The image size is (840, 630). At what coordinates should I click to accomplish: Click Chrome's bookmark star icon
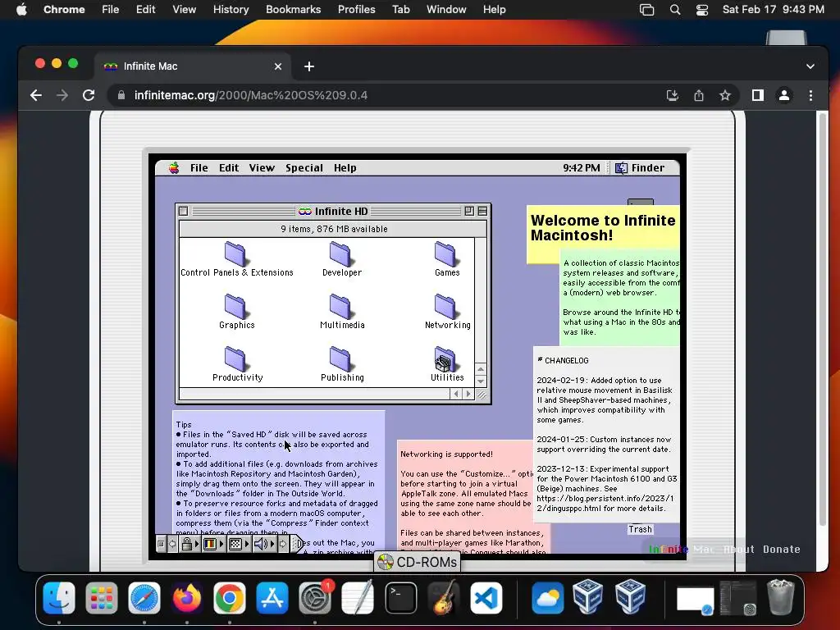pyautogui.click(x=725, y=95)
